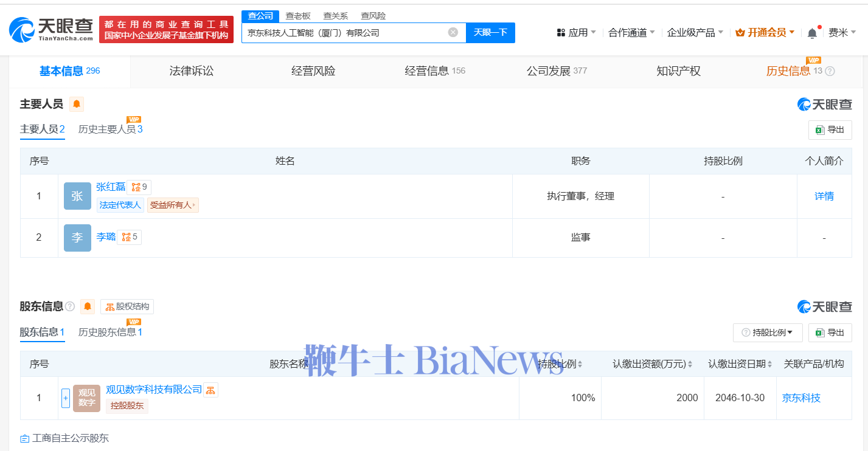Select the 股东信息 1 sub-tab
The height and width of the screenshot is (451, 868).
click(x=43, y=332)
